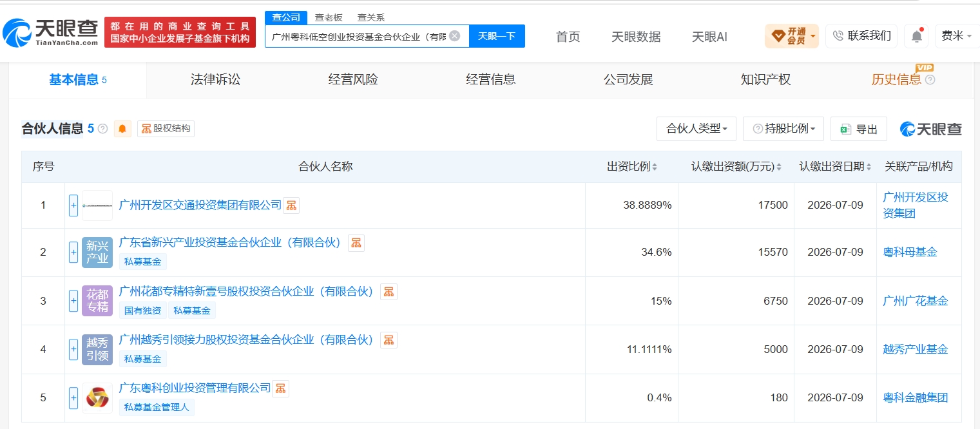This screenshot has width=980, height=429.
Task: Click the 花都专精 company logo
Action: coord(97,301)
